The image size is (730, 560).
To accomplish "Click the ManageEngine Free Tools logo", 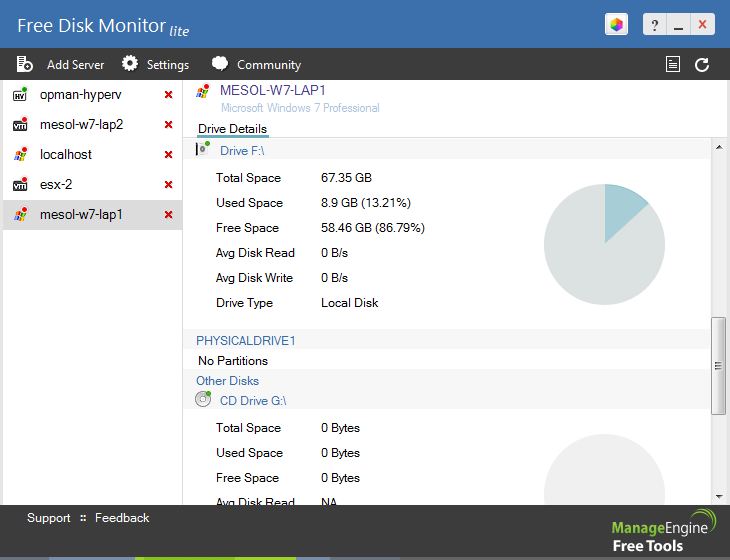I will click(664, 531).
